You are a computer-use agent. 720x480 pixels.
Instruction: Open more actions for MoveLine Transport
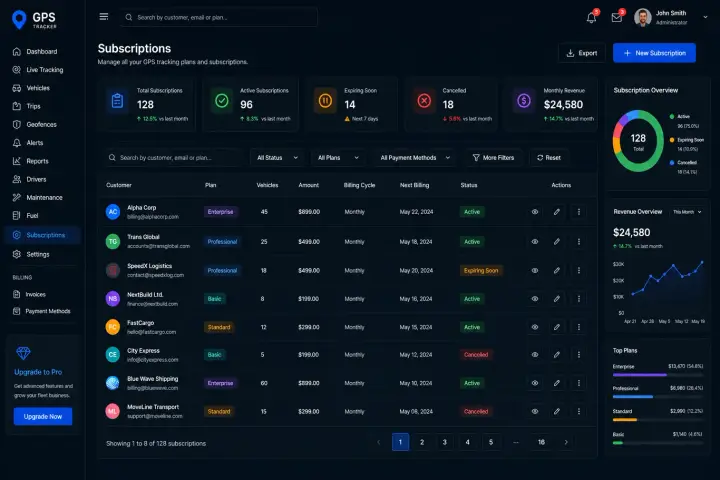[x=579, y=411]
